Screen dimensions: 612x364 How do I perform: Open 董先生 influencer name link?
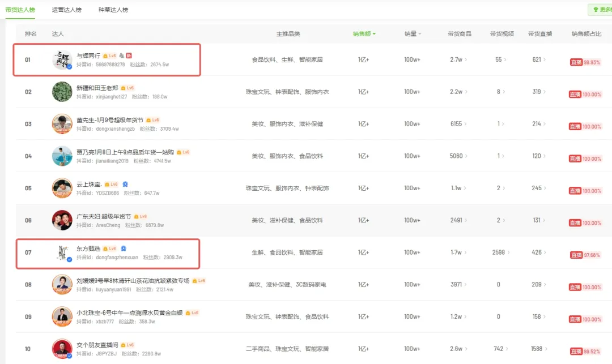coord(110,120)
